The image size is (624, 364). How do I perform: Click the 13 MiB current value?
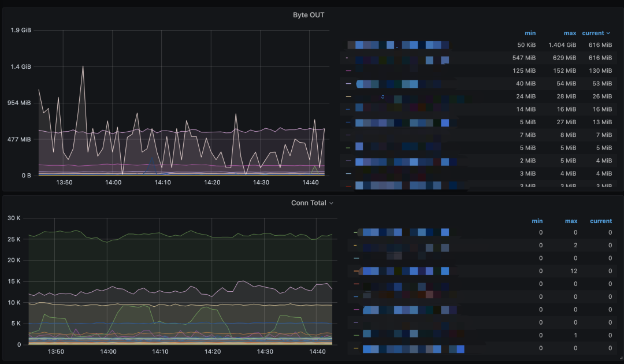pyautogui.click(x=602, y=122)
